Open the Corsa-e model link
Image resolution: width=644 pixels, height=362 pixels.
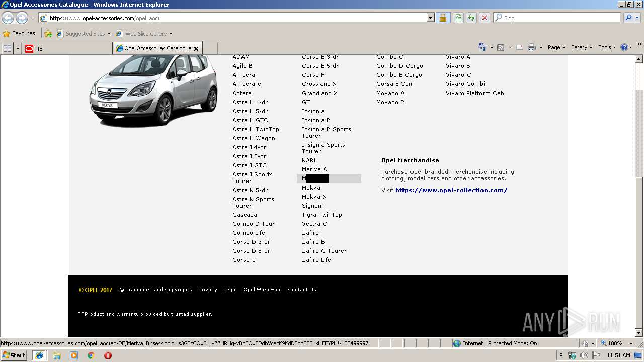(x=244, y=260)
